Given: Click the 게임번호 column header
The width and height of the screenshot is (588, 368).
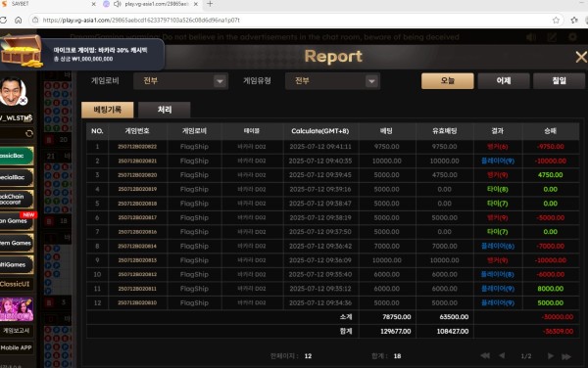Looking at the screenshot, I should (137, 131).
